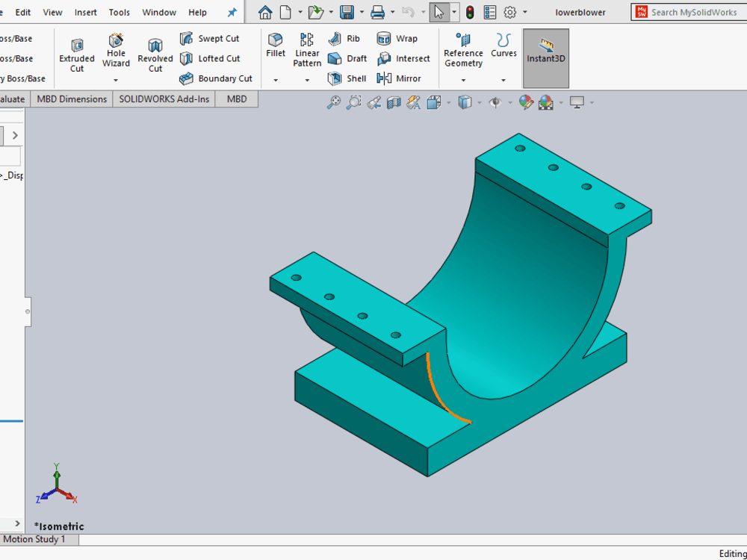This screenshot has width=747, height=560.
Task: Switch to SOLIDWORKS Add-Ins tab
Action: coord(164,99)
